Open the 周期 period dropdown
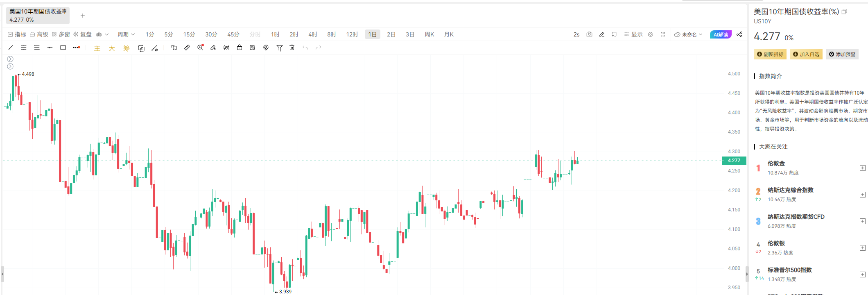Viewport: 868px width, 295px height. (x=126, y=34)
